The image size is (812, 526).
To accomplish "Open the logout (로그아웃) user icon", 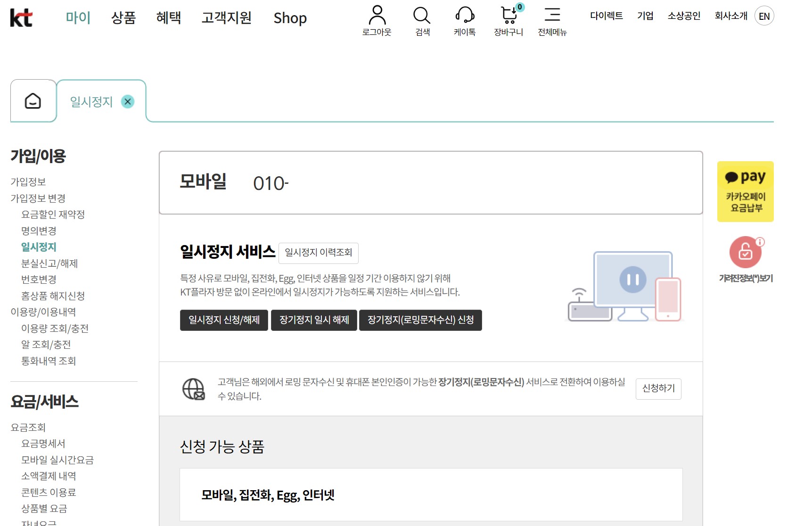I will (377, 21).
